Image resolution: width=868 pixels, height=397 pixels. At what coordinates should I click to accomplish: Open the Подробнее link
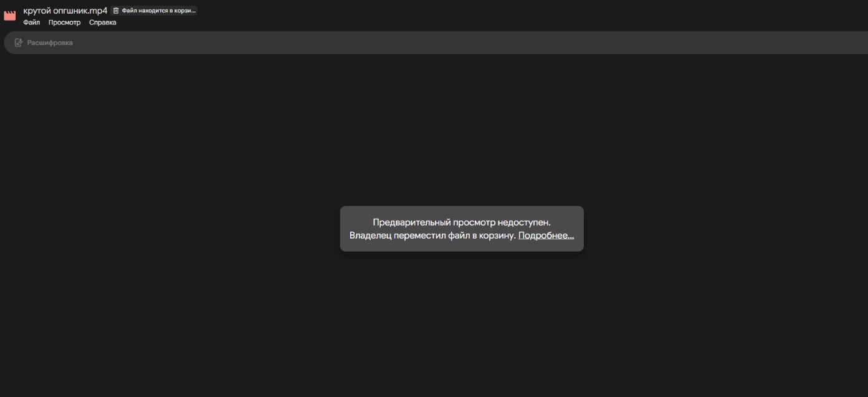point(546,236)
